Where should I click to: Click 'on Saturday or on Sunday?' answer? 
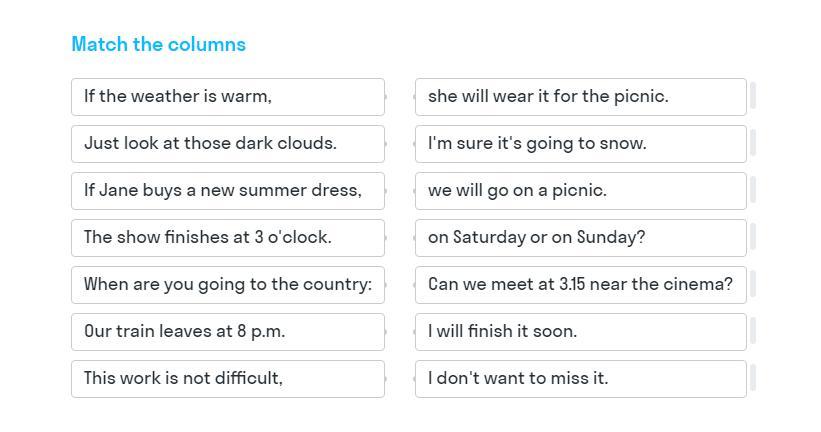(580, 238)
